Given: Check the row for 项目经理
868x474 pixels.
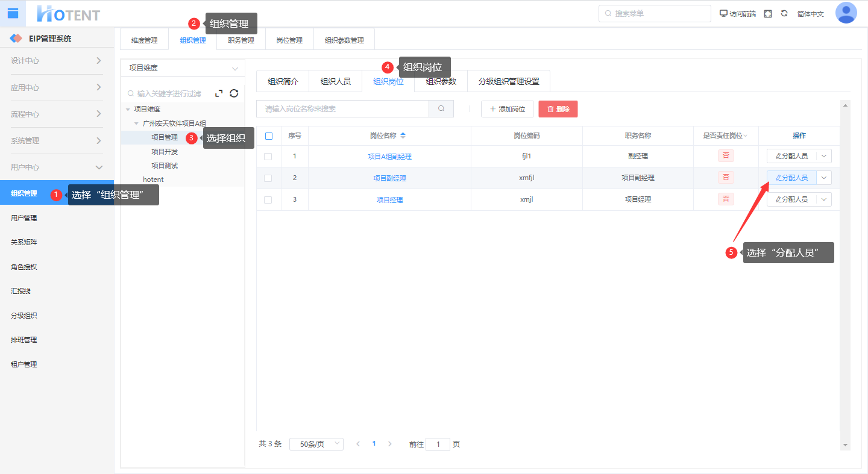Looking at the screenshot, I should tap(268, 200).
